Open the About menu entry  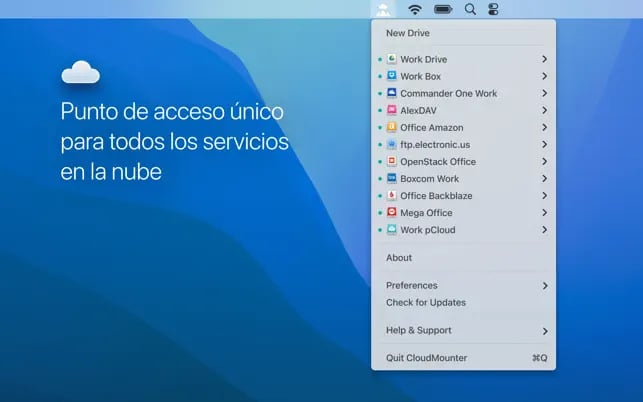click(x=399, y=258)
